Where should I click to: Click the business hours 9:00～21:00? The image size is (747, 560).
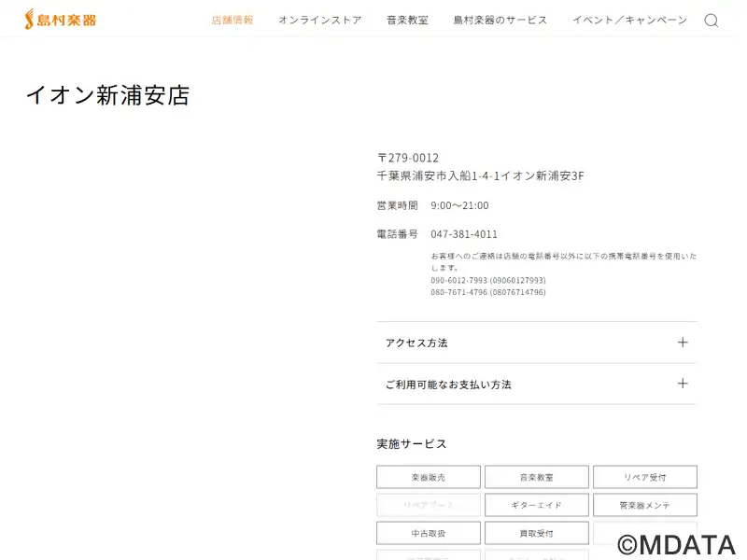(x=459, y=205)
